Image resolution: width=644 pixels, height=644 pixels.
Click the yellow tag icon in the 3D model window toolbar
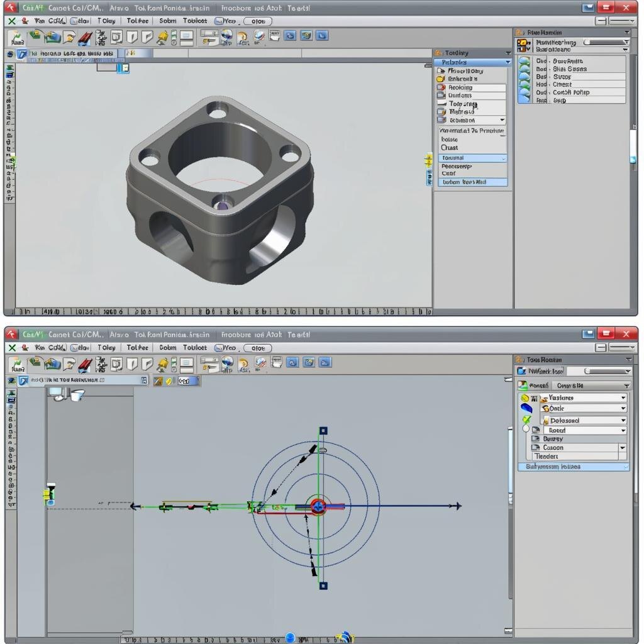[162, 37]
